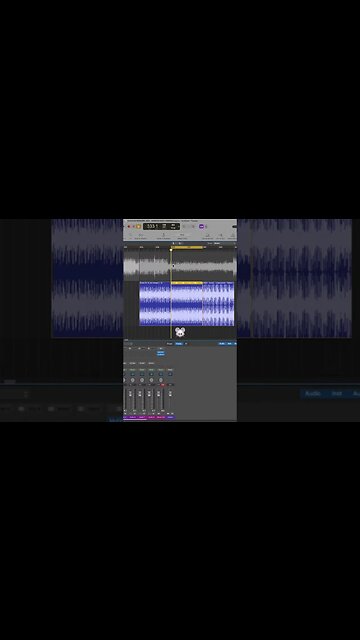Adjust the rightmost channel strip volume fader
Screen dimensions: 360x640
(x=170, y=393)
